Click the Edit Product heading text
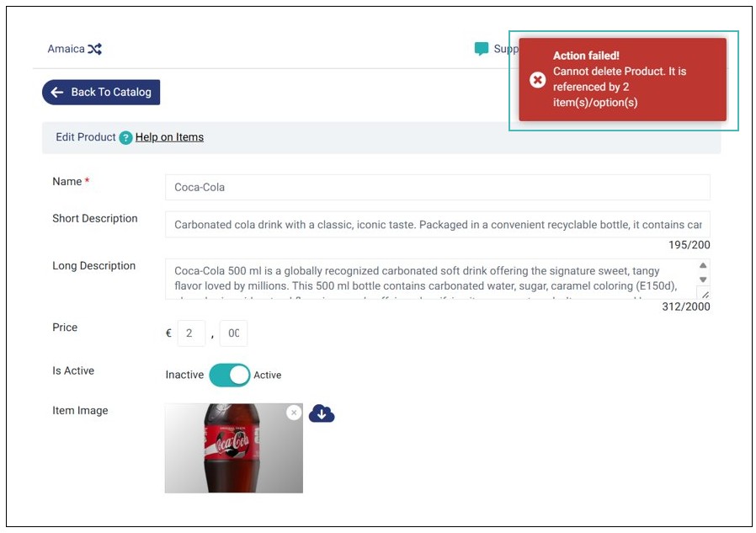The width and height of the screenshot is (756, 533). 86,137
